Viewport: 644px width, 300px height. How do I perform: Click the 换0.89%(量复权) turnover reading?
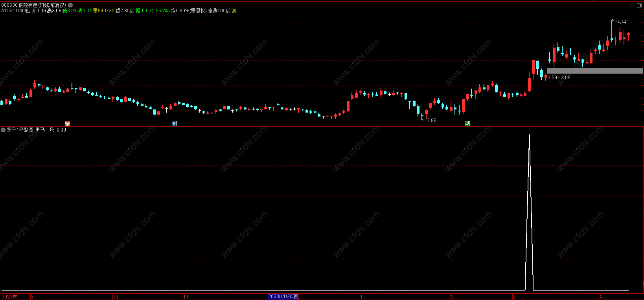point(189,11)
